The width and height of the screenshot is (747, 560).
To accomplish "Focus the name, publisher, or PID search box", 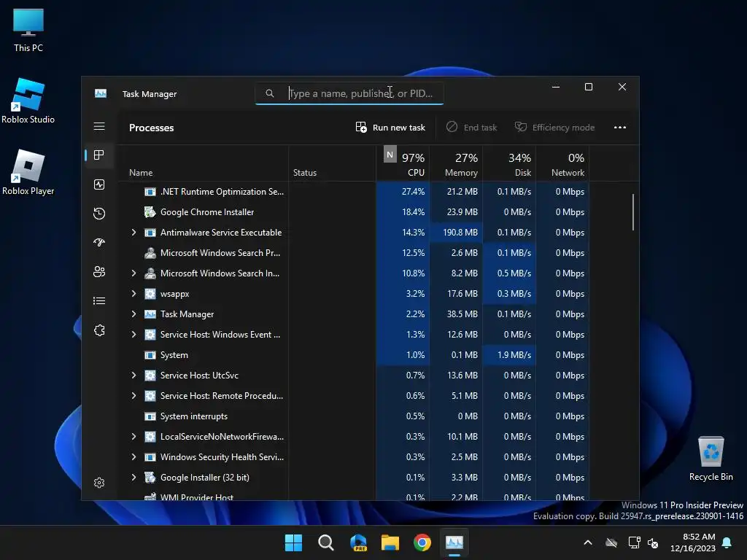I will 349,93.
